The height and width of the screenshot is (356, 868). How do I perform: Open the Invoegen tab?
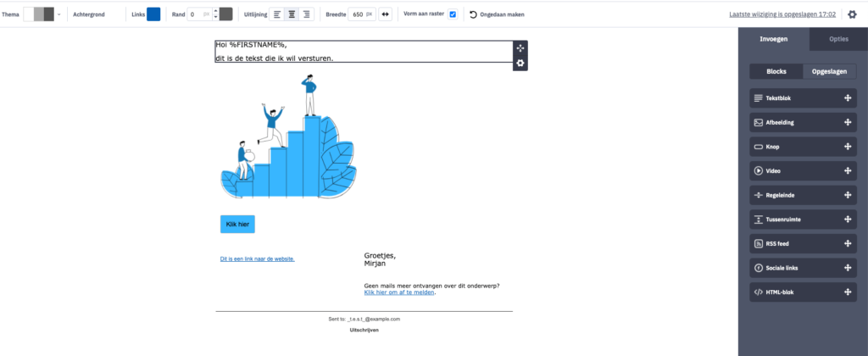click(x=773, y=40)
